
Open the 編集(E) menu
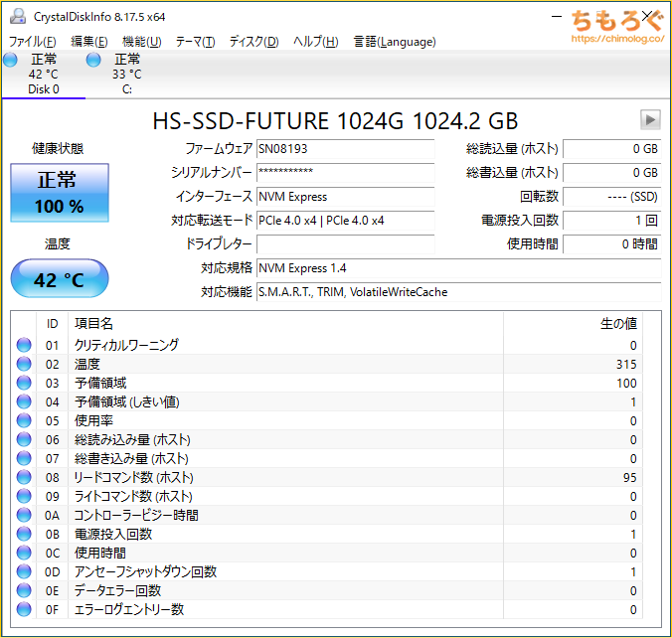click(x=89, y=42)
